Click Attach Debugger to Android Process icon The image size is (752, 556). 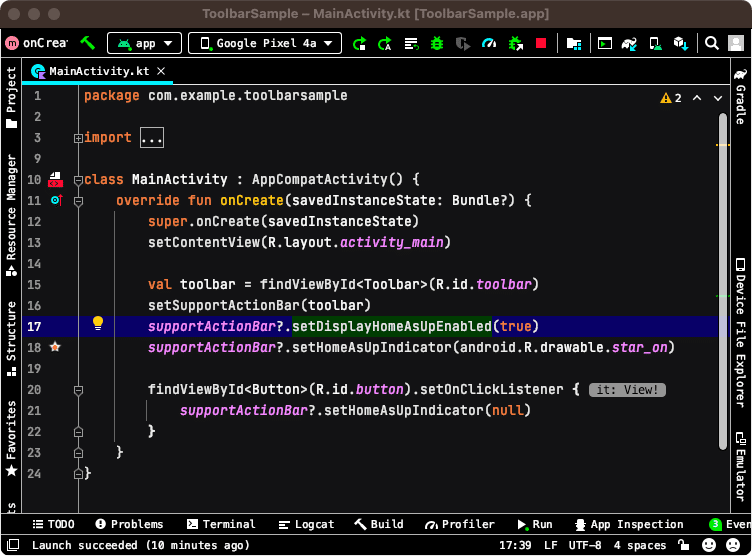tap(516, 44)
